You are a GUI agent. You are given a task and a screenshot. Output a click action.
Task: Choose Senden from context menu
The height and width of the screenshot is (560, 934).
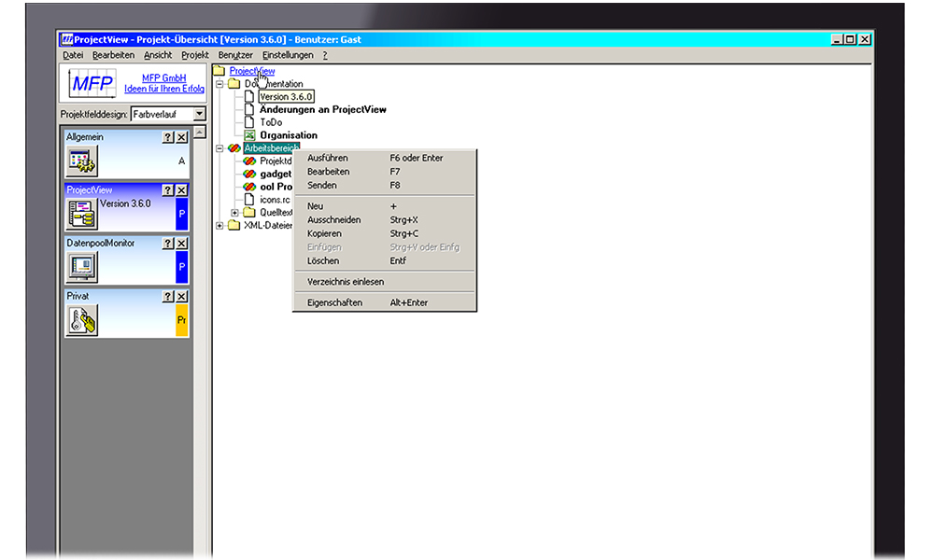click(384, 185)
